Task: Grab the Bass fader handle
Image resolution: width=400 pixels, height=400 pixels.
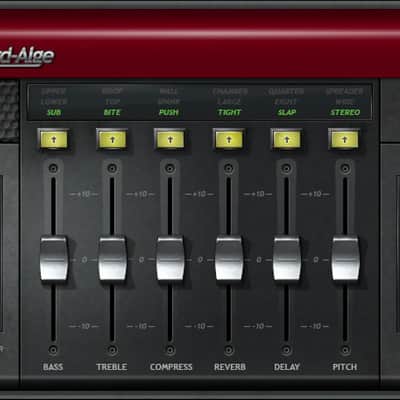Action: pyautogui.click(x=54, y=259)
